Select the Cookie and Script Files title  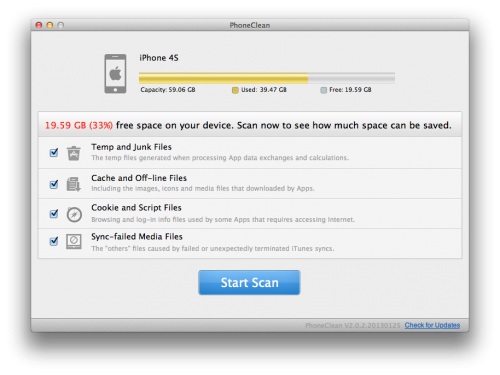pos(136,208)
